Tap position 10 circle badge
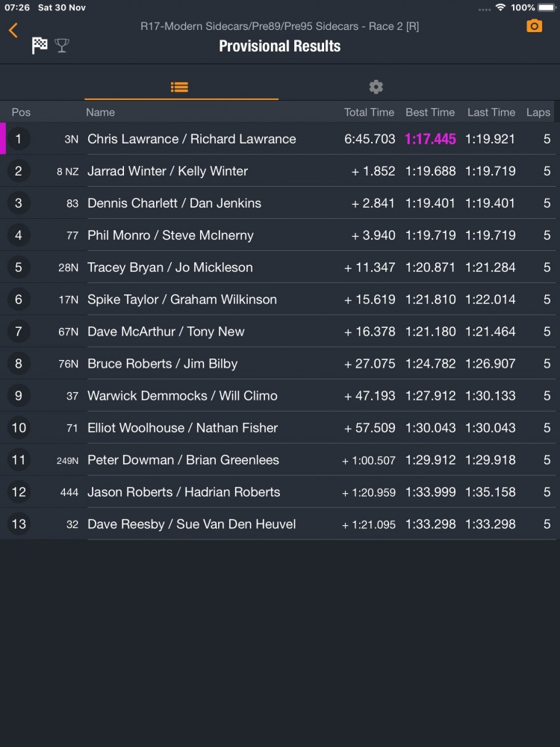560x747 pixels. click(x=19, y=428)
